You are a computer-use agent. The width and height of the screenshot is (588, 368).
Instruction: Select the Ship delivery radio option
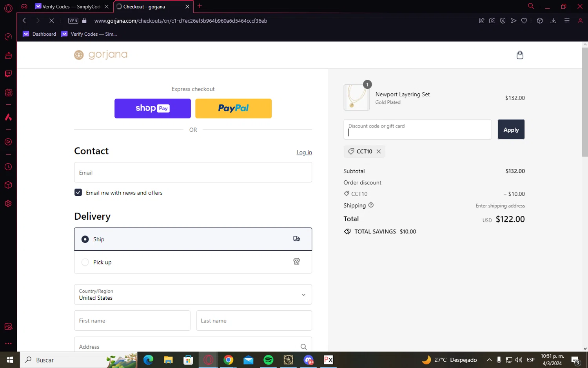point(85,239)
